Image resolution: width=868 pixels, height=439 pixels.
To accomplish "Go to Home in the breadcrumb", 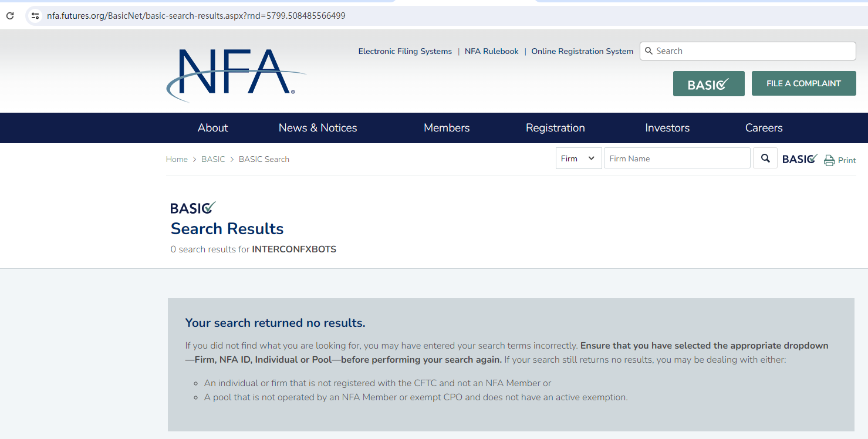I will click(x=177, y=159).
